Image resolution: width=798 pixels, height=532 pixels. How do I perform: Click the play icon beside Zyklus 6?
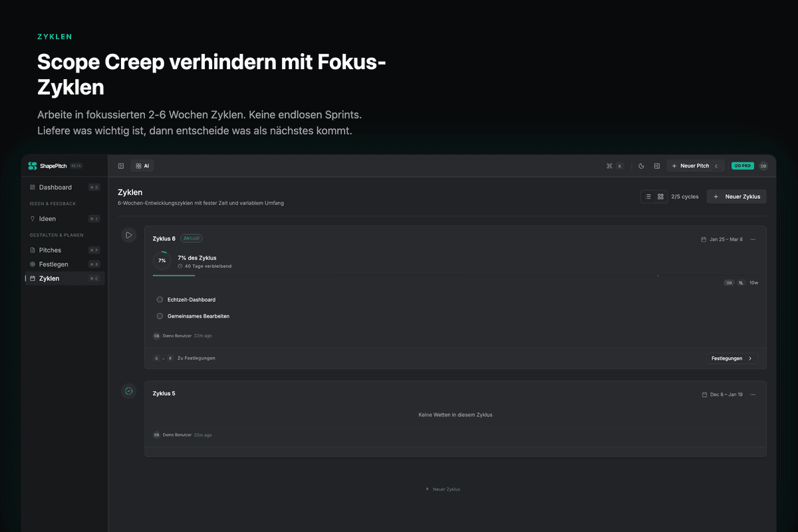129,235
